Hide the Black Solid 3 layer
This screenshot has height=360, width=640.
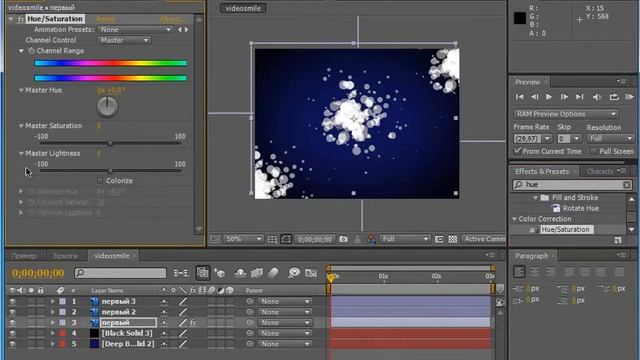coord(12,333)
